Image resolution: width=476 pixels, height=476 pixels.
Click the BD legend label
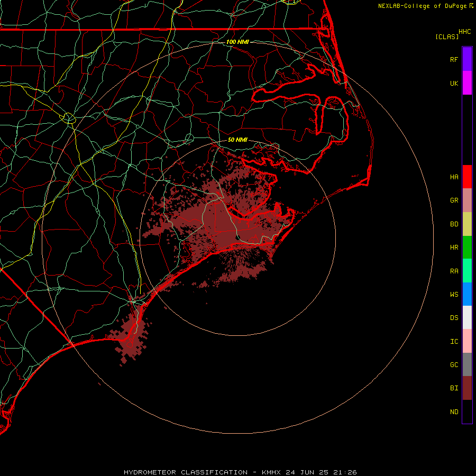click(x=454, y=224)
